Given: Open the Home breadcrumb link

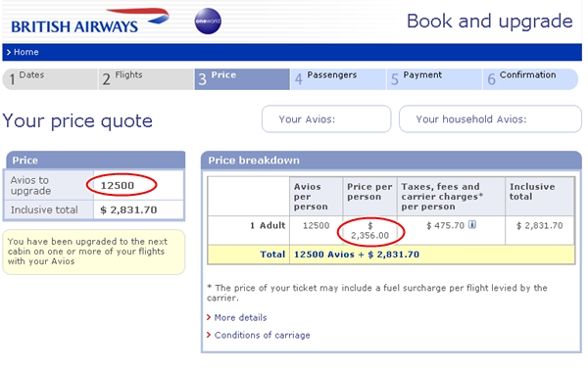Looking at the screenshot, I should (x=25, y=52).
